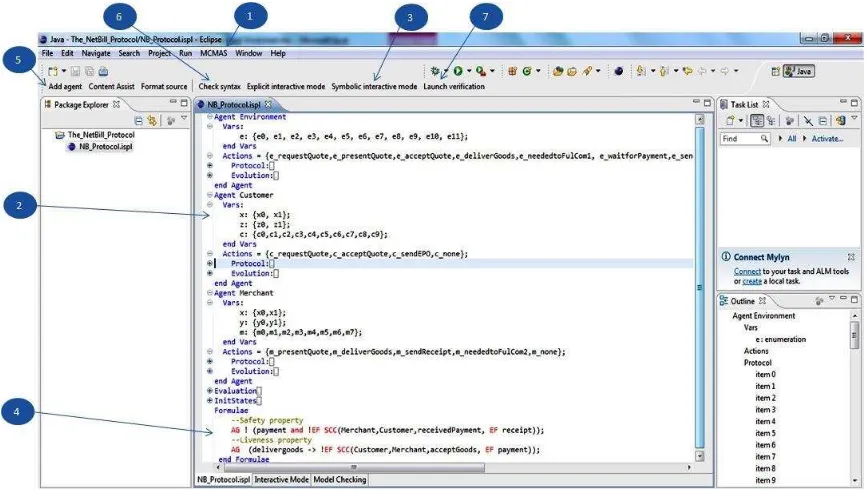This screenshot has width=866, height=490.
Task: Open dropdown arrow next to Run icon
Action: pos(469,71)
